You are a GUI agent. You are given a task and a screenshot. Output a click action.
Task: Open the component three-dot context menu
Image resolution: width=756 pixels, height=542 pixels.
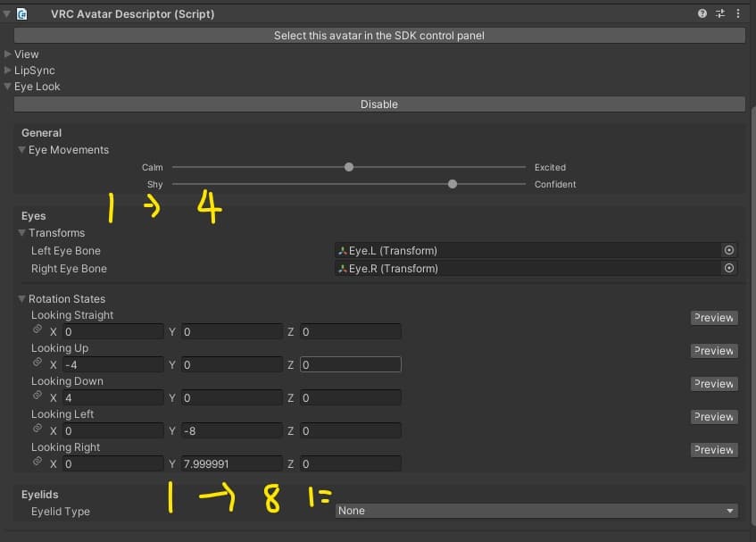tap(738, 13)
